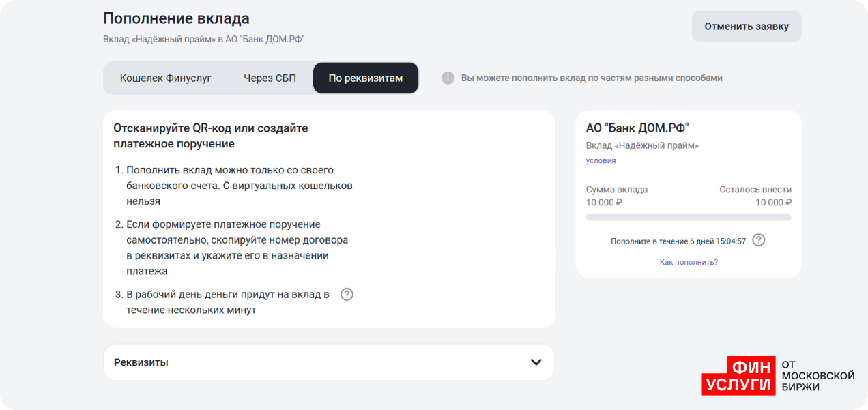Viewport: 868px width, 410px height.
Task: Click the Осталось внести label
Action: [x=755, y=190]
